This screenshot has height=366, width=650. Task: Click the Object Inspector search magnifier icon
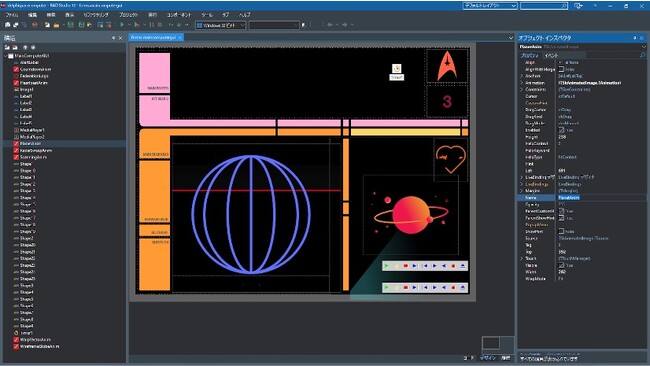(643, 55)
